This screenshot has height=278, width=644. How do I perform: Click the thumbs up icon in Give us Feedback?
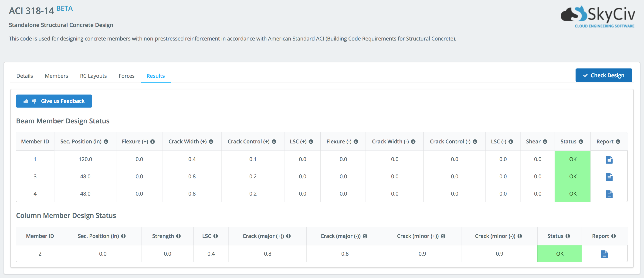click(x=26, y=101)
